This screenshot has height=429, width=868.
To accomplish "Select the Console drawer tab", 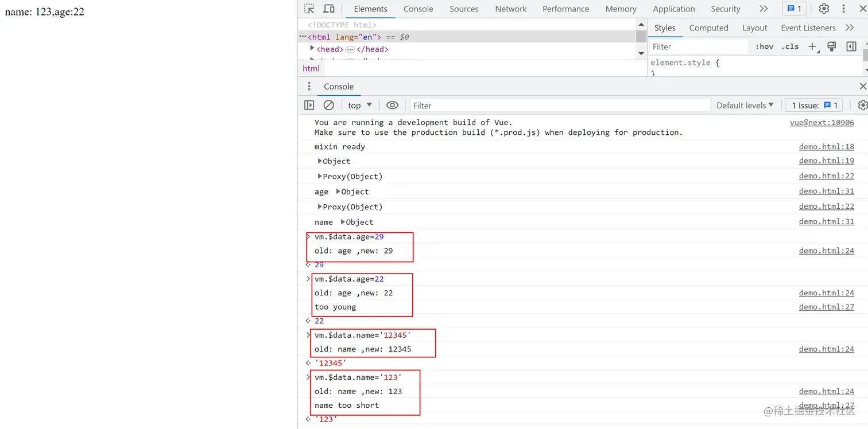I will coord(339,86).
